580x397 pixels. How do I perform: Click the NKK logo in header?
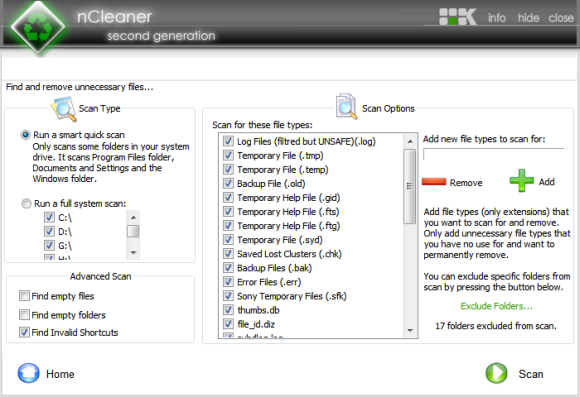458,17
